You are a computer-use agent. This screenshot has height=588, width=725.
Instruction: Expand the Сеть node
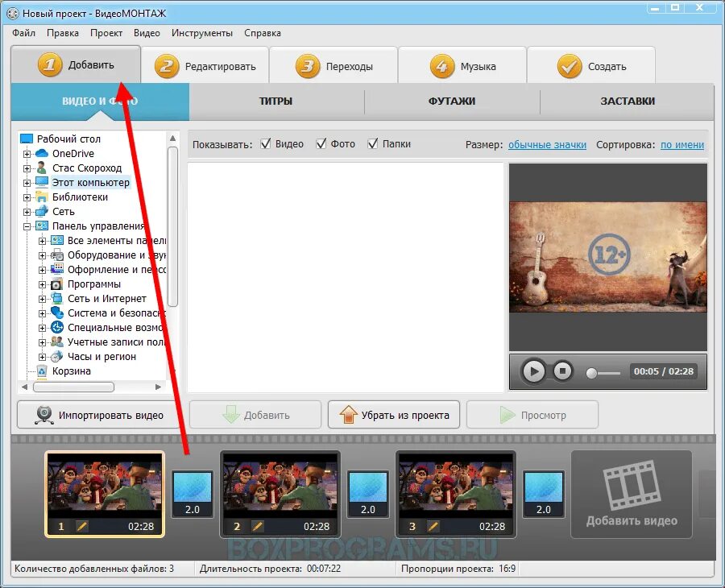[27, 212]
